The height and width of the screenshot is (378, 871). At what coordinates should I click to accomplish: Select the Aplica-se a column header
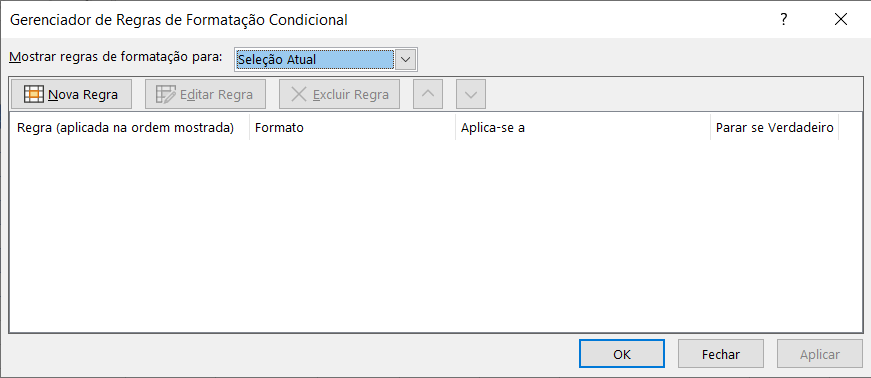coord(583,128)
